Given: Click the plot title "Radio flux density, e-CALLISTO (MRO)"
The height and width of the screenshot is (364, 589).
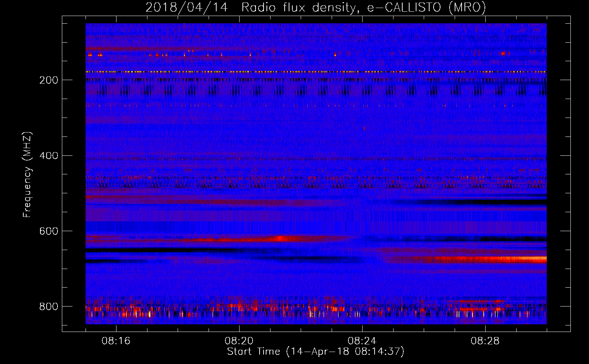Looking at the screenshot, I should click(x=363, y=7).
